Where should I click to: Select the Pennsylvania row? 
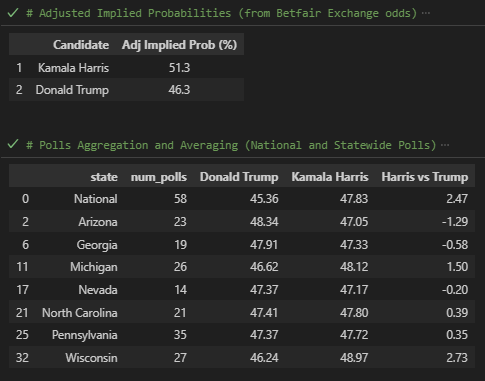tap(242, 334)
